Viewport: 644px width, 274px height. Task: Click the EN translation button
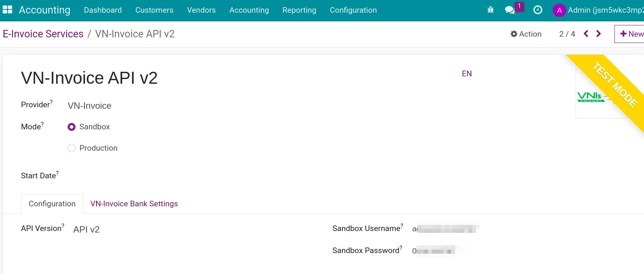[467, 74]
